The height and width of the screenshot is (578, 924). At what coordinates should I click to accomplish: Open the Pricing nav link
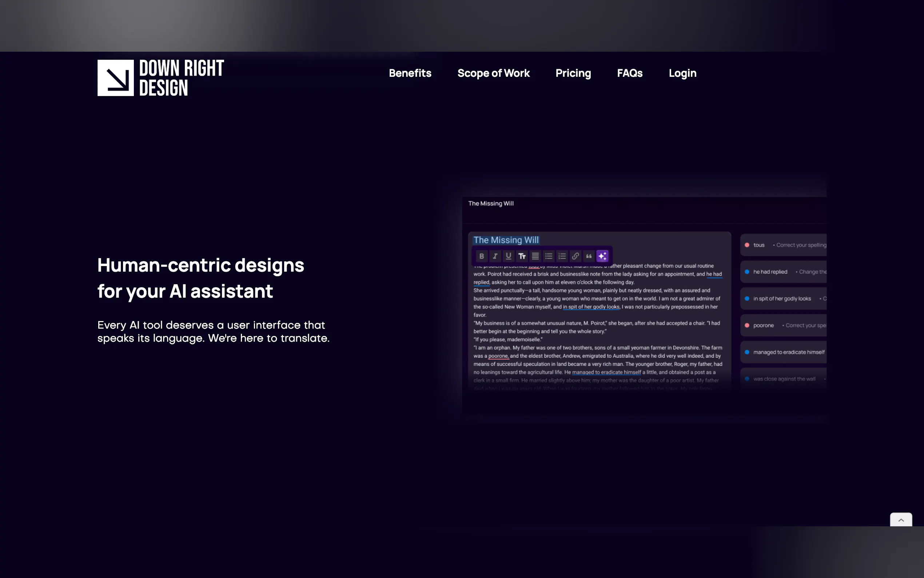tap(573, 73)
